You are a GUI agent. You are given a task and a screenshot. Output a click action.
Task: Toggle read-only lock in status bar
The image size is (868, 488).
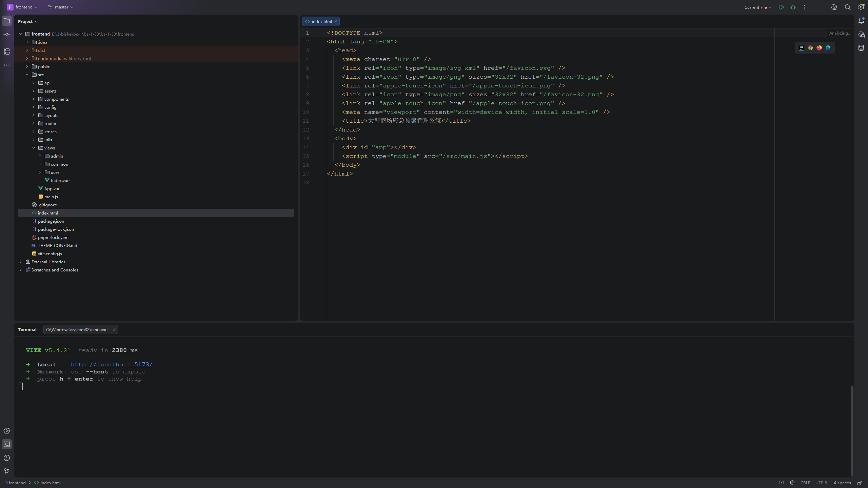pyautogui.click(x=860, y=483)
